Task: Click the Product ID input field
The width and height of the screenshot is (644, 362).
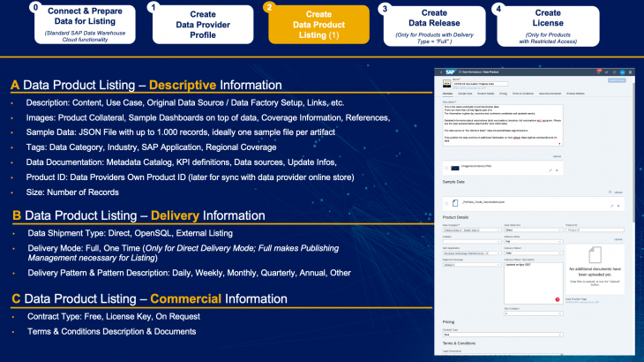Action: click(595, 230)
